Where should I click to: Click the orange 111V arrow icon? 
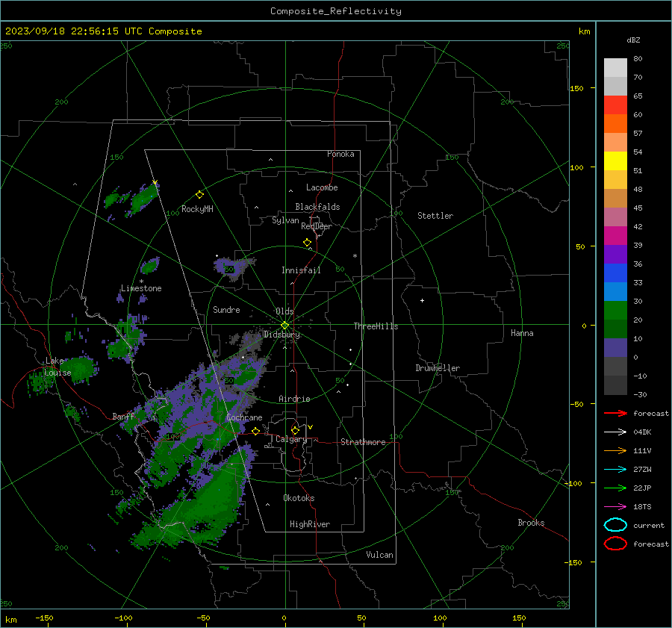[615, 450]
